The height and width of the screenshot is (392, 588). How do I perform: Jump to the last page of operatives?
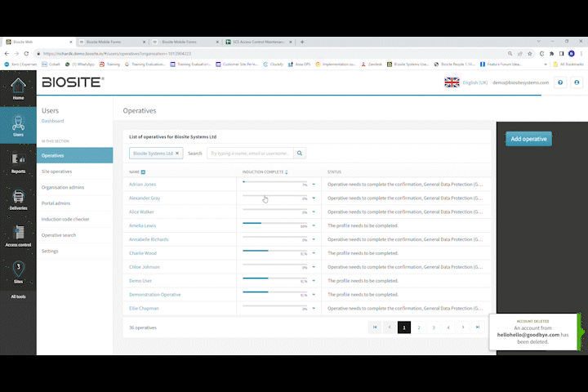pos(478,327)
